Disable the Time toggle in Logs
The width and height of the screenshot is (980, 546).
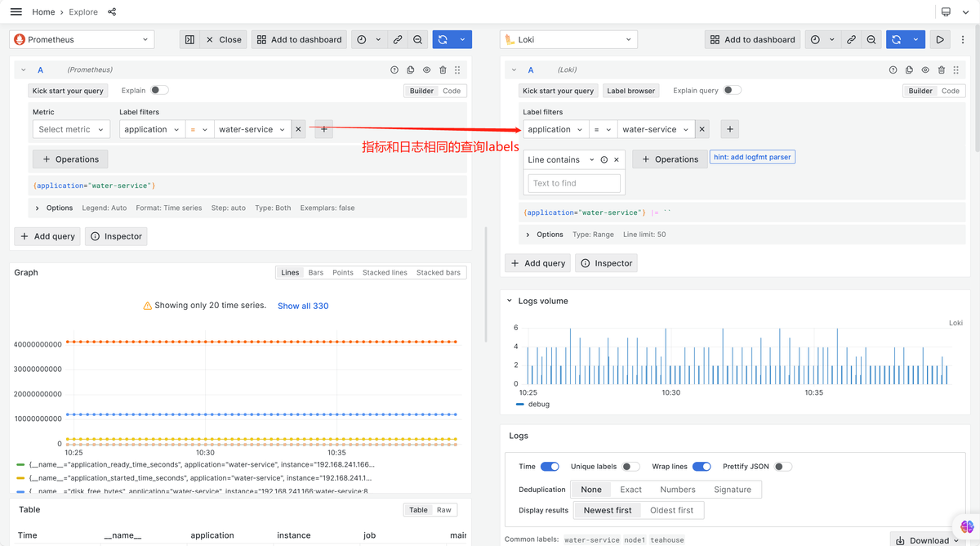tap(550, 467)
